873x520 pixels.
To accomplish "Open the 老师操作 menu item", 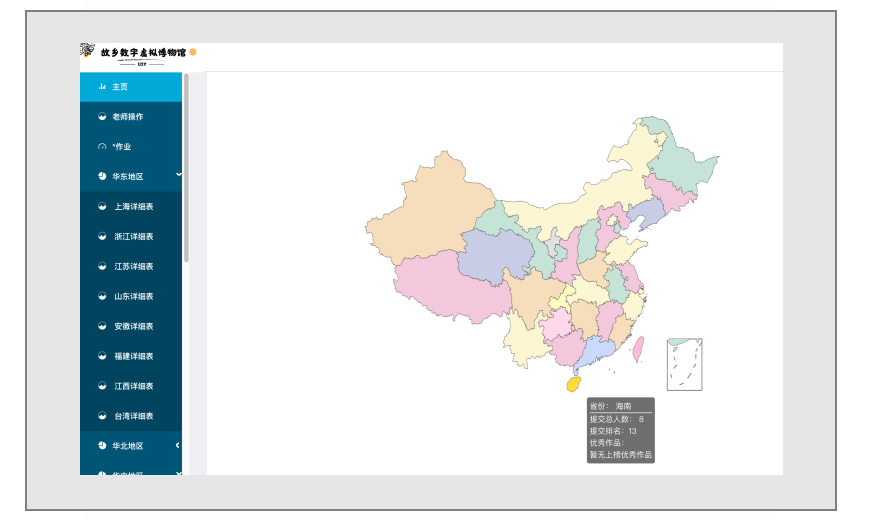I will click(x=131, y=116).
